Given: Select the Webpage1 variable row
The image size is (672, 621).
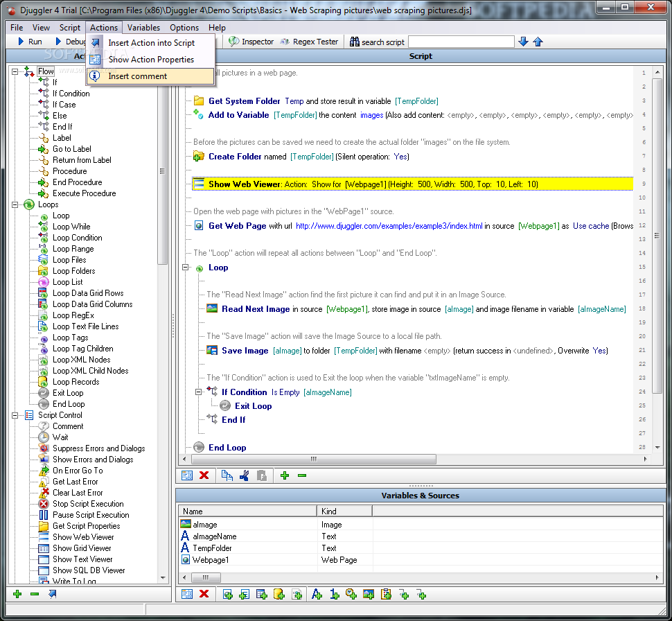Looking at the screenshot, I should (x=421, y=560).
